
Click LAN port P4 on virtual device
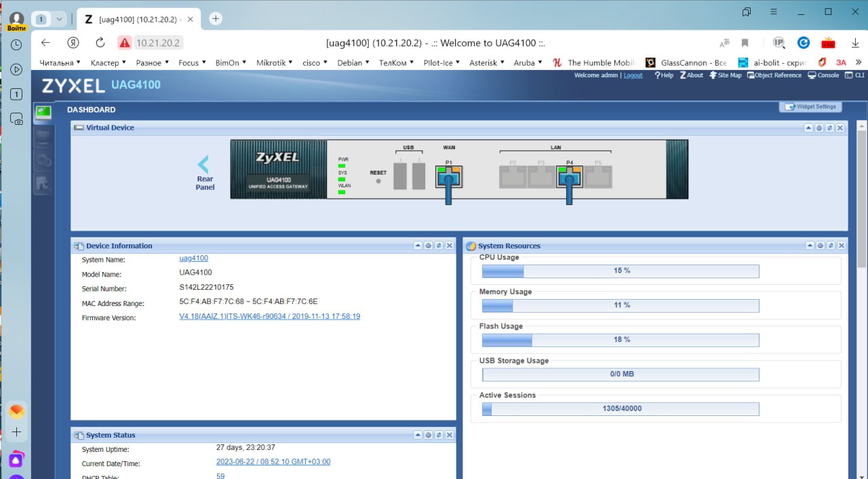pyautogui.click(x=570, y=176)
